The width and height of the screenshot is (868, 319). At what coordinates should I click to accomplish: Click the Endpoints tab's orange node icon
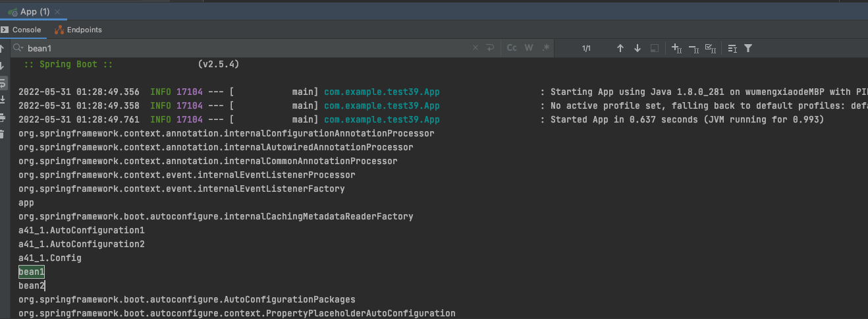click(x=59, y=30)
